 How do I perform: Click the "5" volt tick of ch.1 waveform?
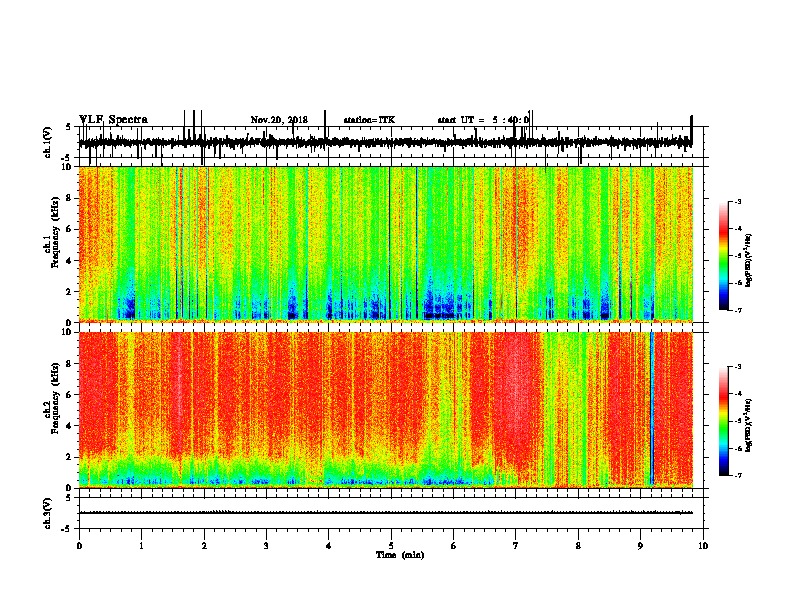pyautogui.click(x=69, y=127)
